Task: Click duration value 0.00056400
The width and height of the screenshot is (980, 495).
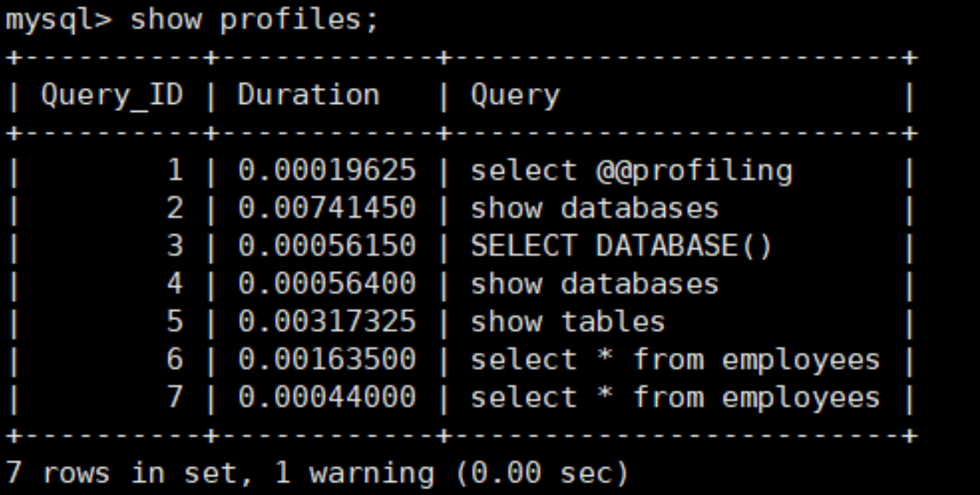Action: pyautogui.click(x=327, y=284)
